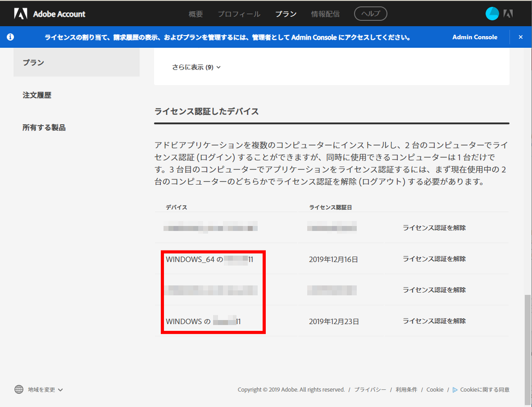
Task: Open Cookieに関する同意 link
Action: [x=485, y=390]
